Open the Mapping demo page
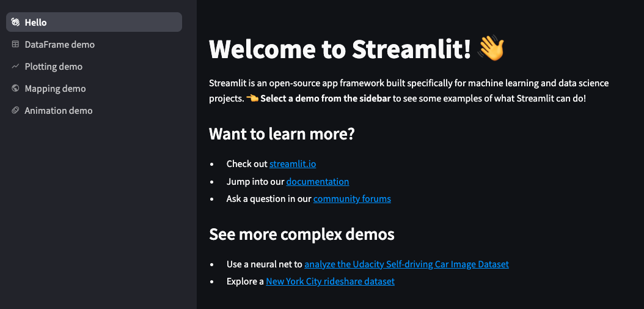The height and width of the screenshot is (309, 644). (94, 89)
